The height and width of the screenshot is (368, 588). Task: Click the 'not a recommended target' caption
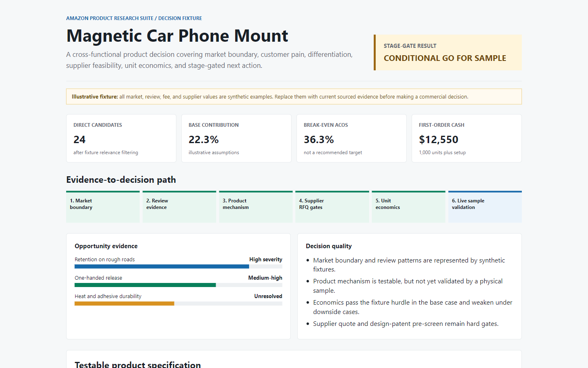tap(333, 153)
